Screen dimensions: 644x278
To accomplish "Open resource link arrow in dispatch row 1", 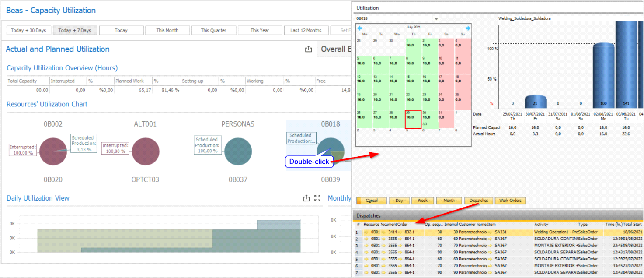I will pos(366,232).
